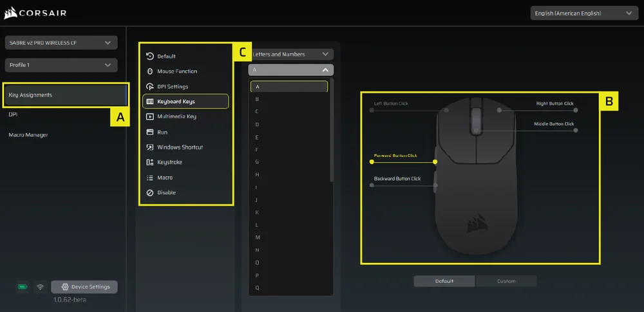Open the Letters and Numbers category dropdown

coord(291,54)
